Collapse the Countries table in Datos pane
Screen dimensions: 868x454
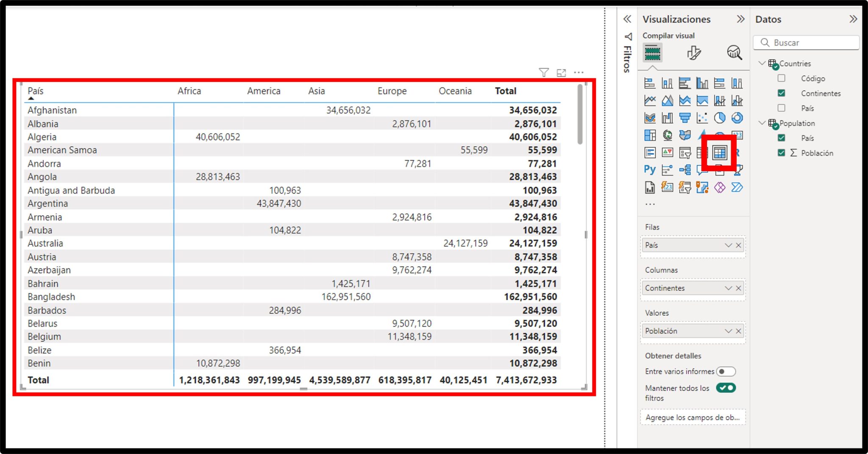(761, 63)
